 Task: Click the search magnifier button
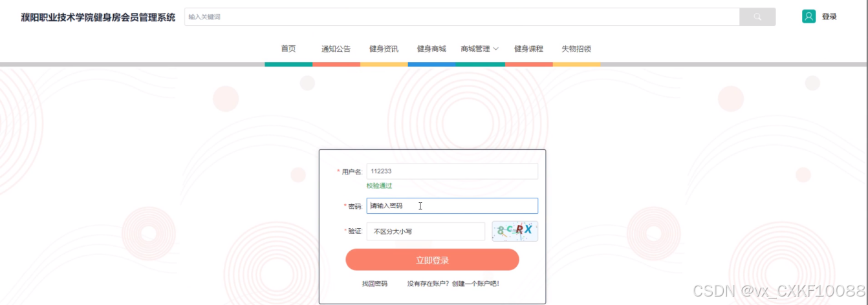[757, 17]
